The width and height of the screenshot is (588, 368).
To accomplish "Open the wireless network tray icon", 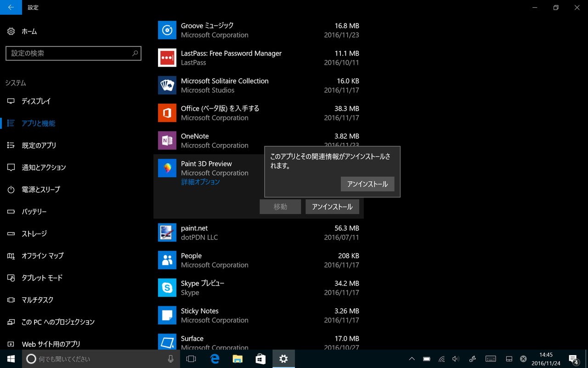I will (441, 359).
